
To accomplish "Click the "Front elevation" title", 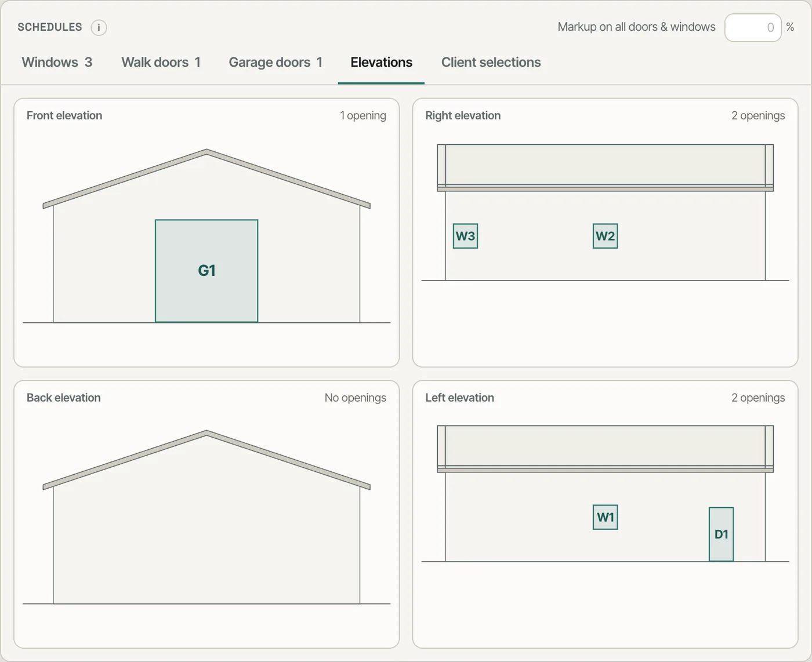I will pos(64,115).
